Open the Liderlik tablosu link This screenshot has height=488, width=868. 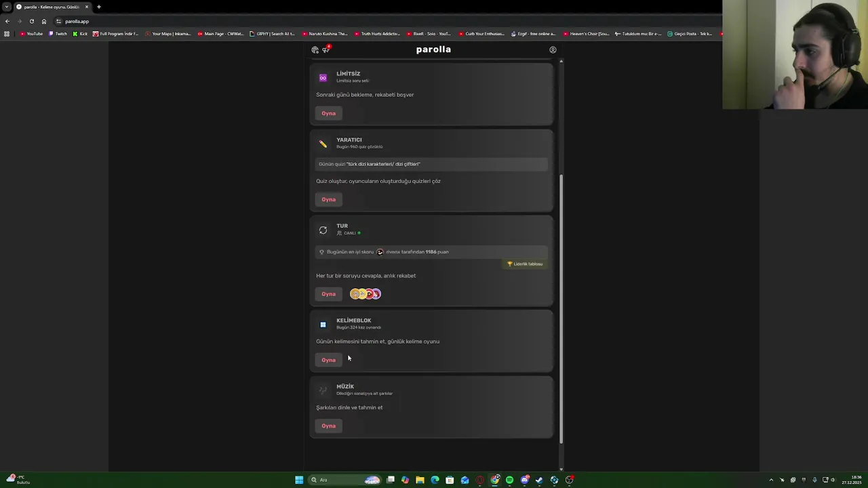[525, 264]
